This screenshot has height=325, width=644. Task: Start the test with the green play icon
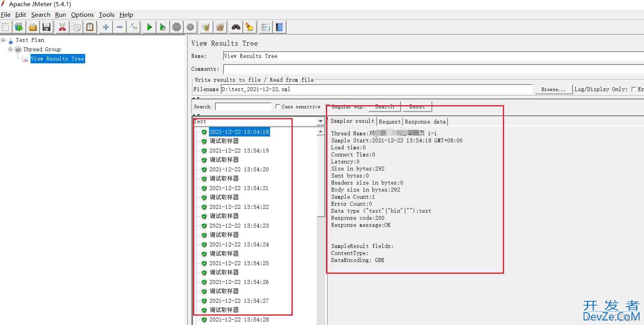149,27
